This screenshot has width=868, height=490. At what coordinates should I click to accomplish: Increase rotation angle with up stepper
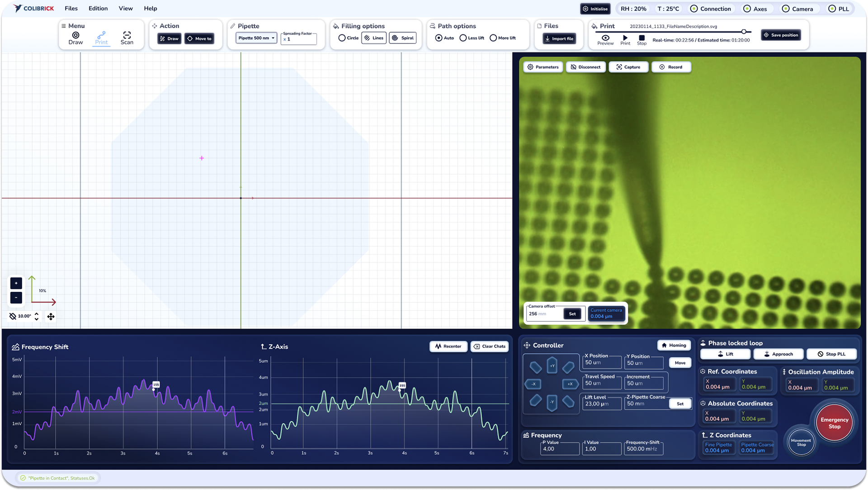[37, 314]
